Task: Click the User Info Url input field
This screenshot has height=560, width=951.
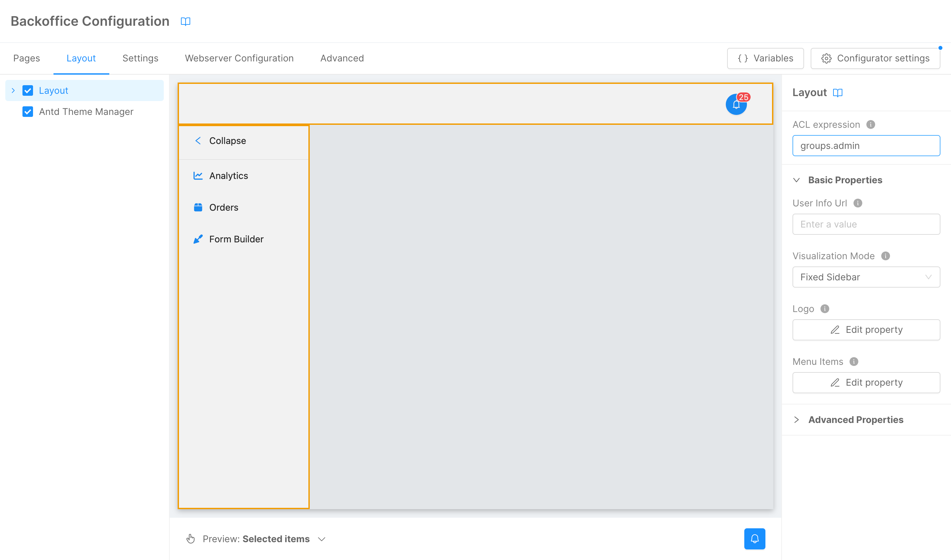Action: coord(866,224)
